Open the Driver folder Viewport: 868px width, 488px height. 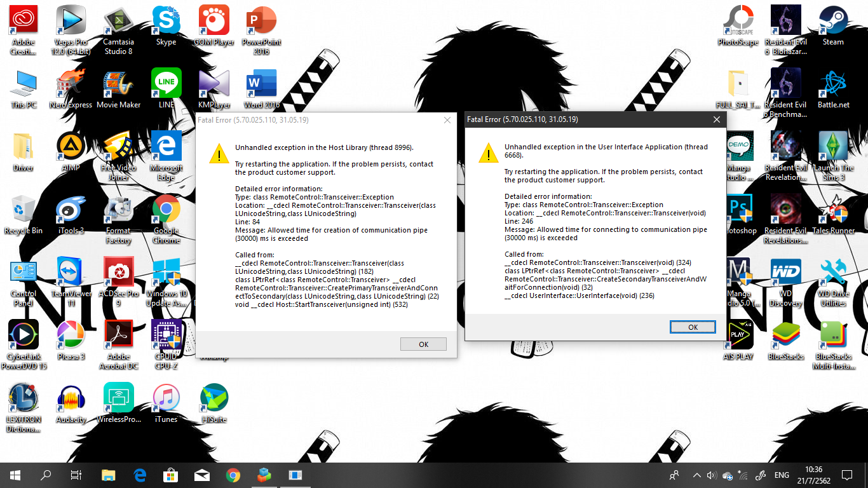[x=24, y=151]
